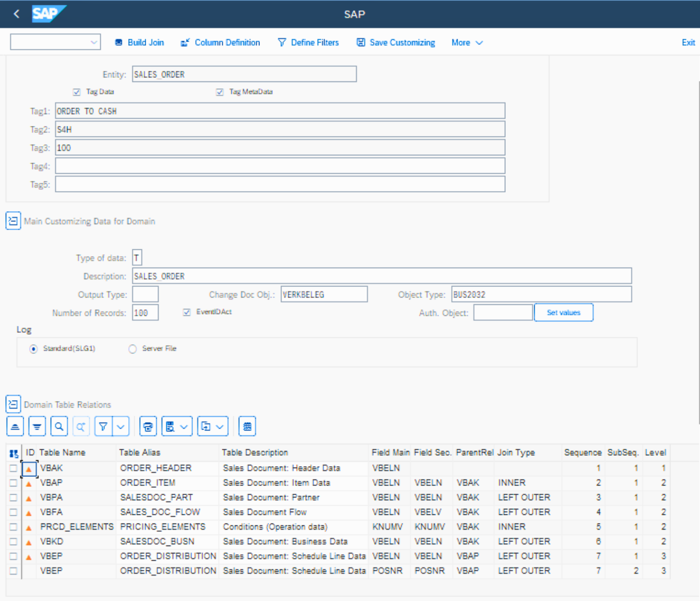Viewport: 700px width, 601px height.
Task: Click the Sort Ascending toolbar icon
Action: [x=15, y=426]
